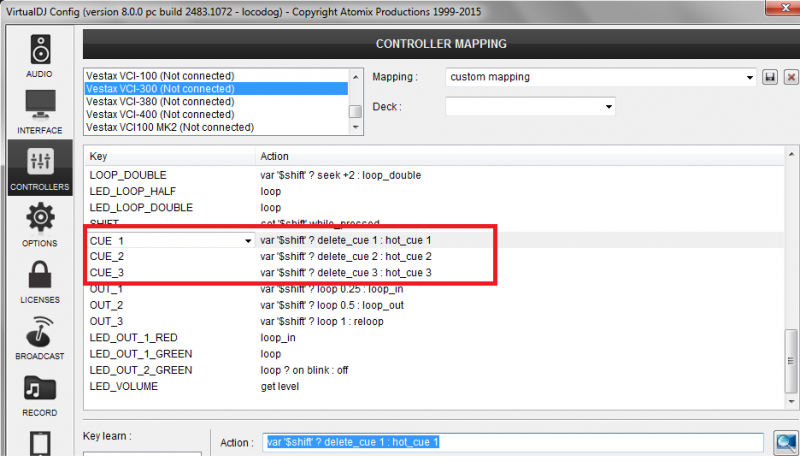Image resolution: width=800 pixels, height=461 pixels.
Task: Open the Interface settings section
Action: (x=40, y=112)
